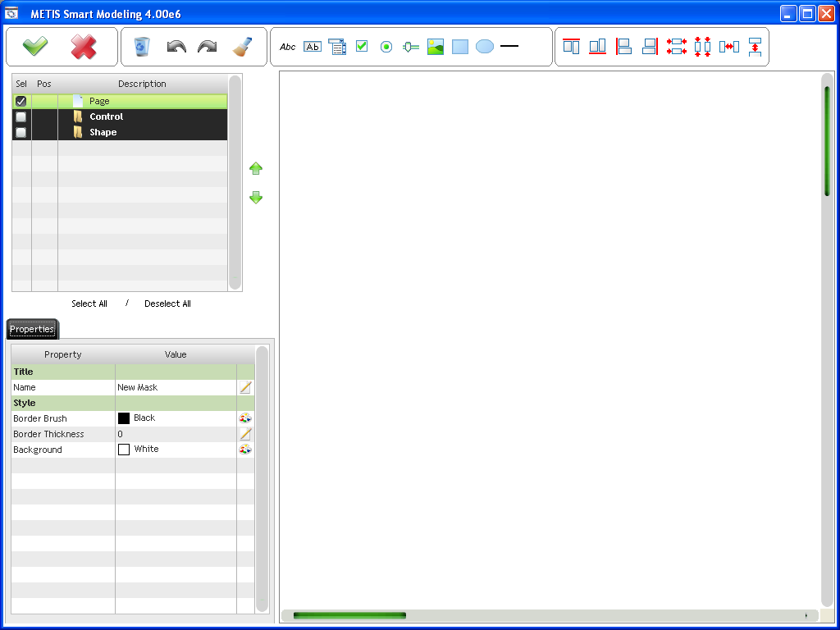Image resolution: width=840 pixels, height=630 pixels.
Task: Insert a combo list control
Action: 337,47
